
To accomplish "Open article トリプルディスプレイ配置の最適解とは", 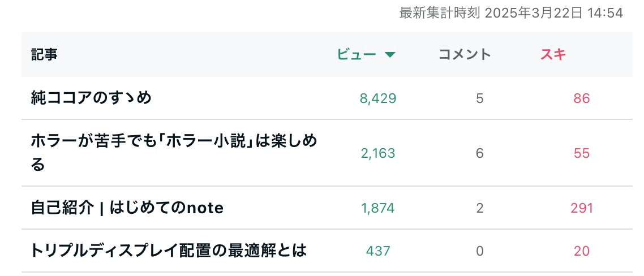I will (169, 251).
